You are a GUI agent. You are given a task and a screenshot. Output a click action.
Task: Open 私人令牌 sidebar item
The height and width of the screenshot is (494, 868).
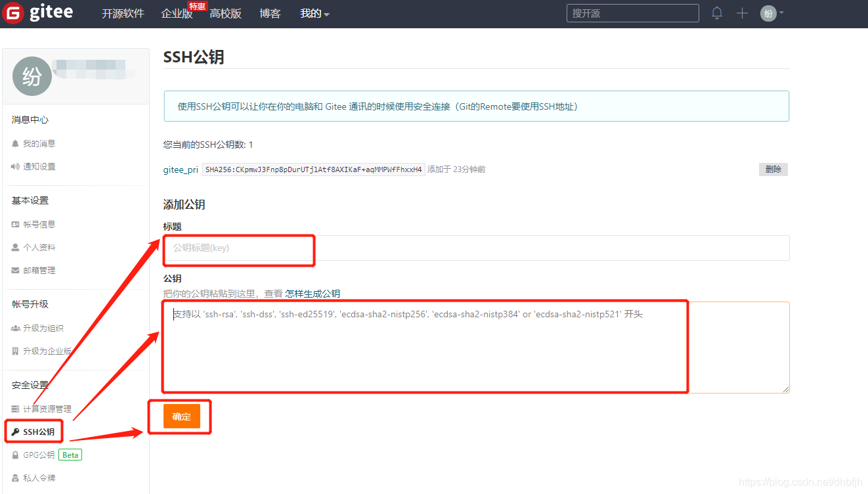pos(39,478)
